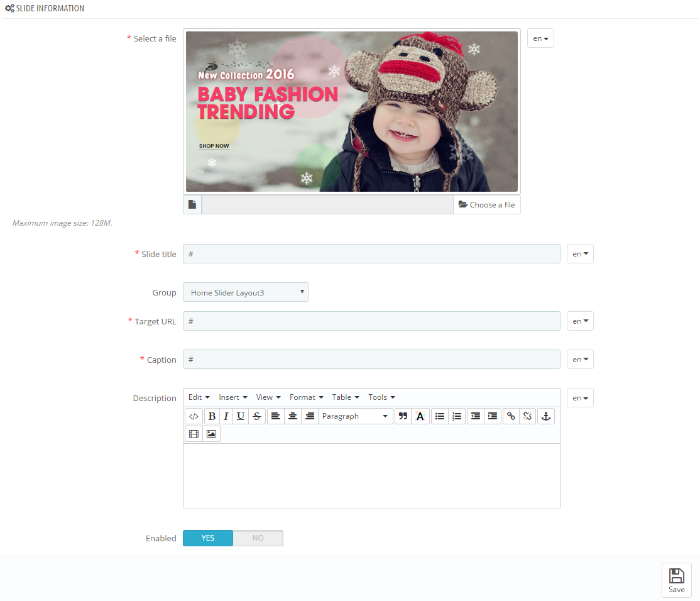Toggle bold formatting in description editor

(x=212, y=416)
